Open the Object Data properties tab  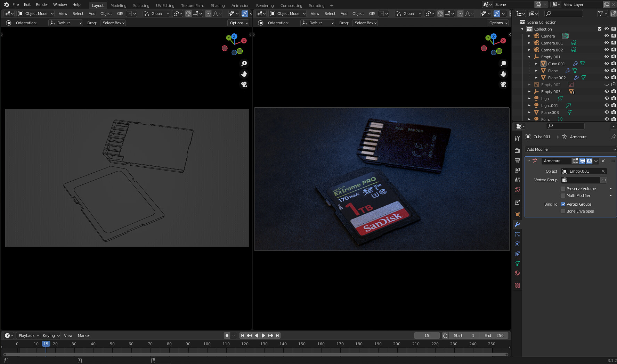coord(517,263)
